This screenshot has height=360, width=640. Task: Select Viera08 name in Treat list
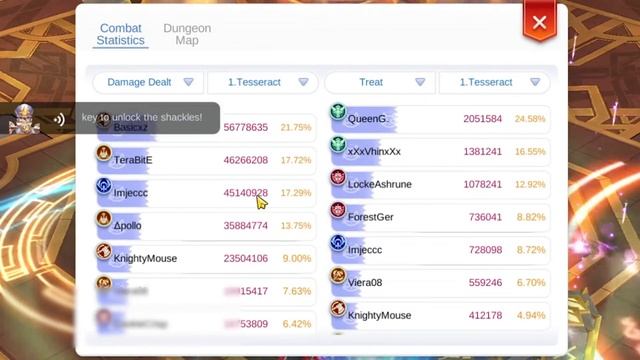pos(365,282)
